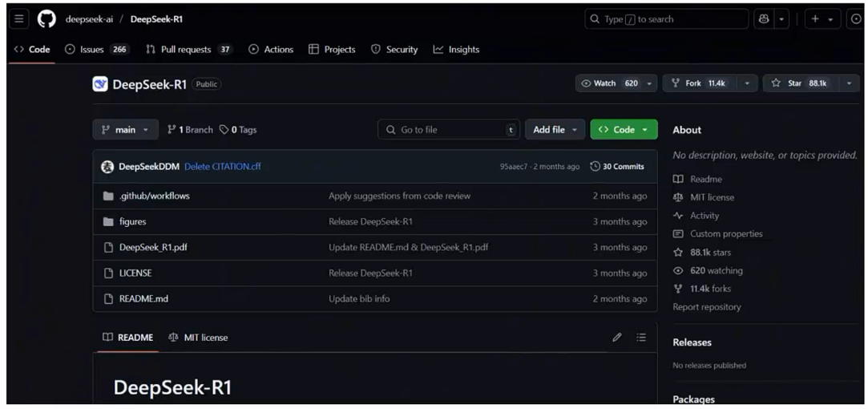Open the Activity link
The width and height of the screenshot is (868, 409).
pos(704,216)
